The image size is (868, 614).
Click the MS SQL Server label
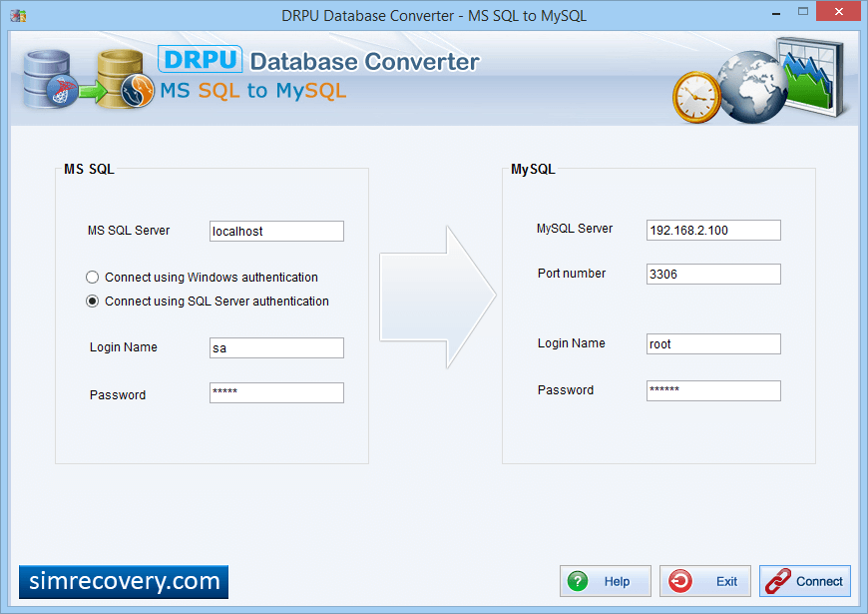129,231
